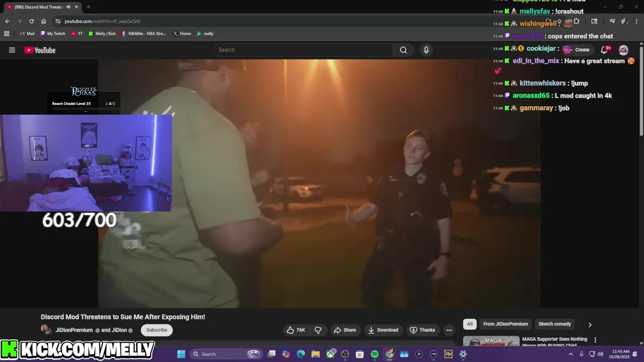Viewport: 644px width, 362px height.
Task: Open the My Twitch bookmark
Action: pos(52,34)
